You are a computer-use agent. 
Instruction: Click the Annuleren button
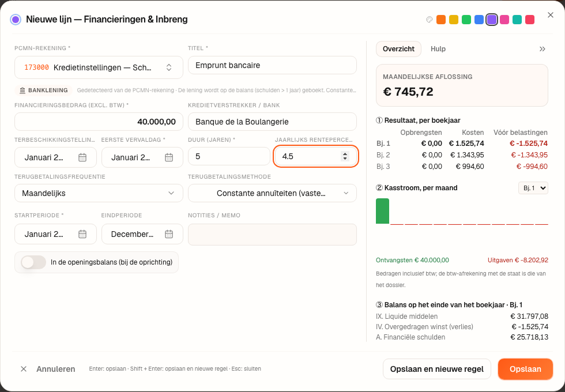(x=56, y=369)
